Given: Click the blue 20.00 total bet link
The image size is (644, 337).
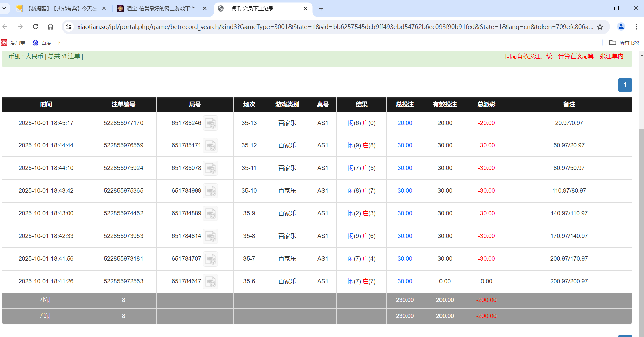Looking at the screenshot, I should point(404,123).
